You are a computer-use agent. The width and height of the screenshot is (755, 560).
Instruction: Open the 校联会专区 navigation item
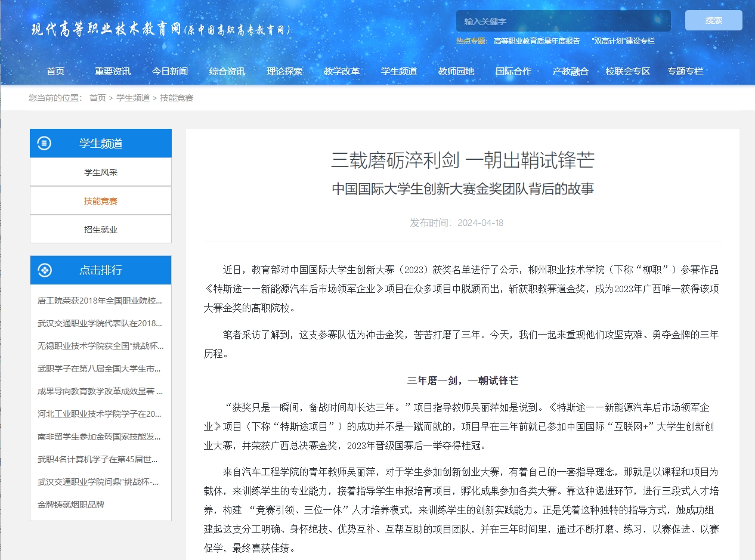(628, 71)
